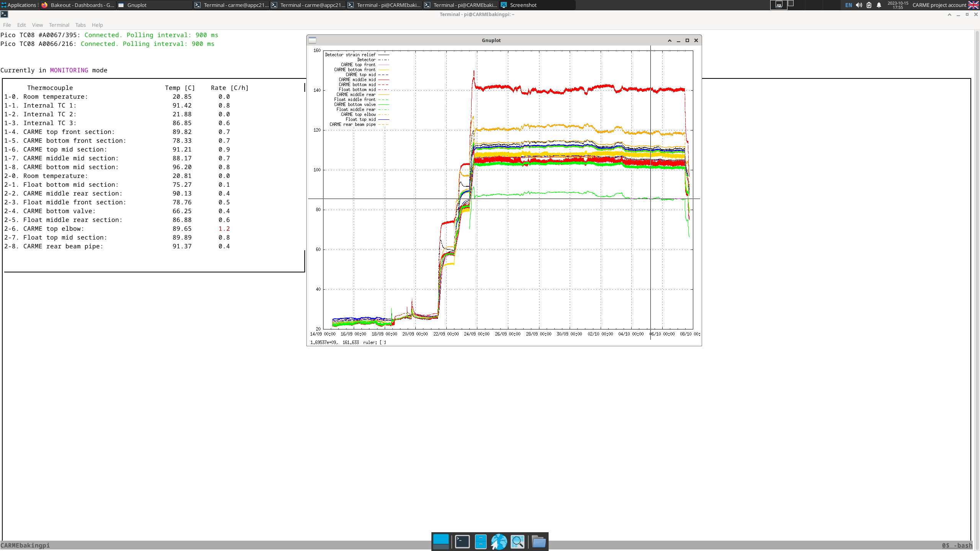The height and width of the screenshot is (551, 980).
Task: Open the web browser globe icon
Action: [x=499, y=541]
